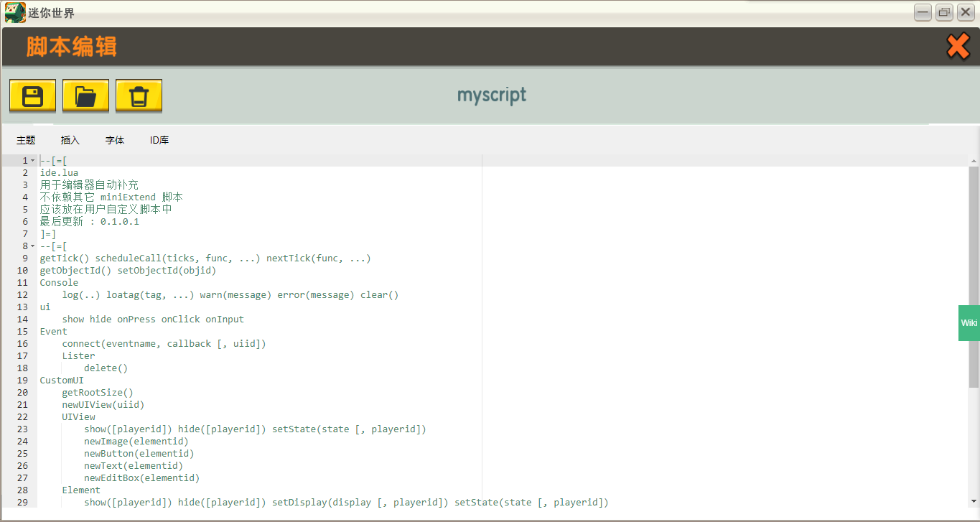Viewport: 980px width, 522px height.
Task: Click the '最后更新 : 0.1.0.1' comment line
Action: (89, 222)
